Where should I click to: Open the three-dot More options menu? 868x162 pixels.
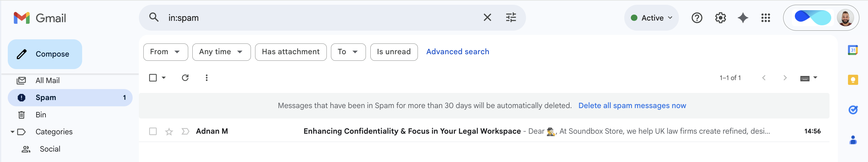pyautogui.click(x=207, y=78)
